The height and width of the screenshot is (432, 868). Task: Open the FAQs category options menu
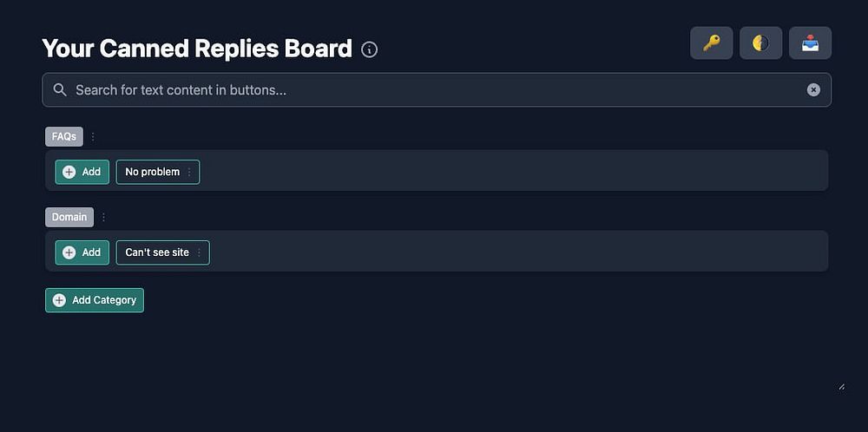[x=93, y=137]
